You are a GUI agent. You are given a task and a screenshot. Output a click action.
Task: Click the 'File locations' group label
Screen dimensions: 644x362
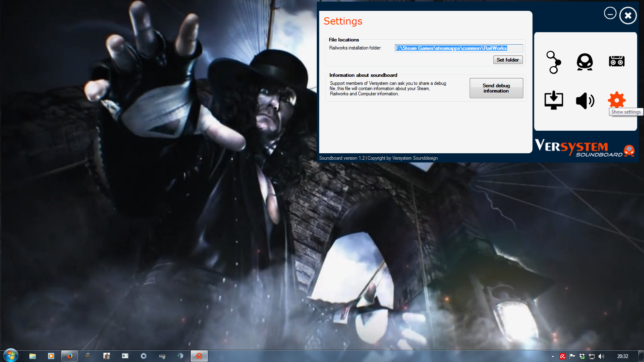pyautogui.click(x=344, y=40)
